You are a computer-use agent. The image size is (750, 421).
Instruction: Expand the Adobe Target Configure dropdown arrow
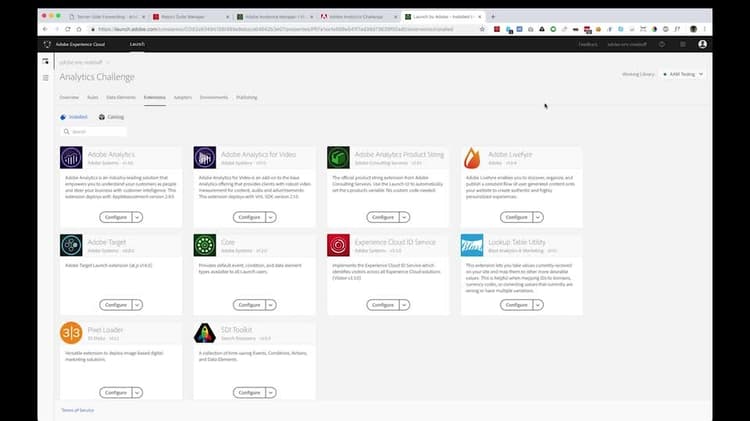[x=137, y=305]
